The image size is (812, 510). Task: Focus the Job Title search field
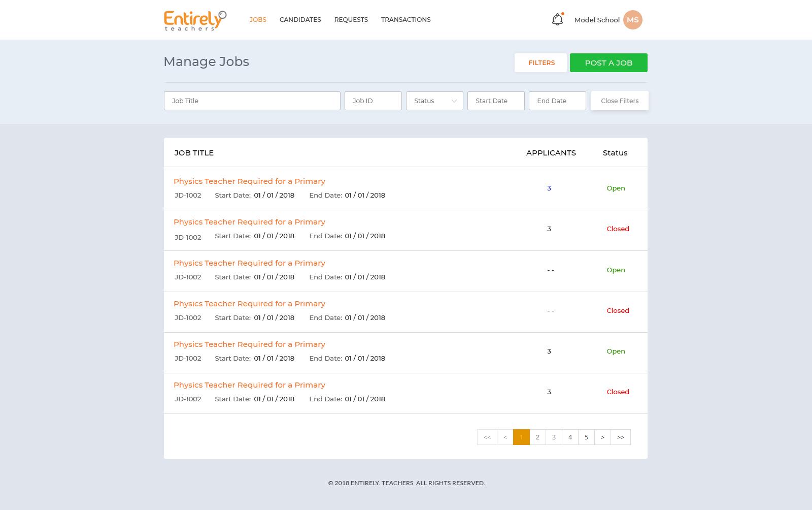coord(252,101)
